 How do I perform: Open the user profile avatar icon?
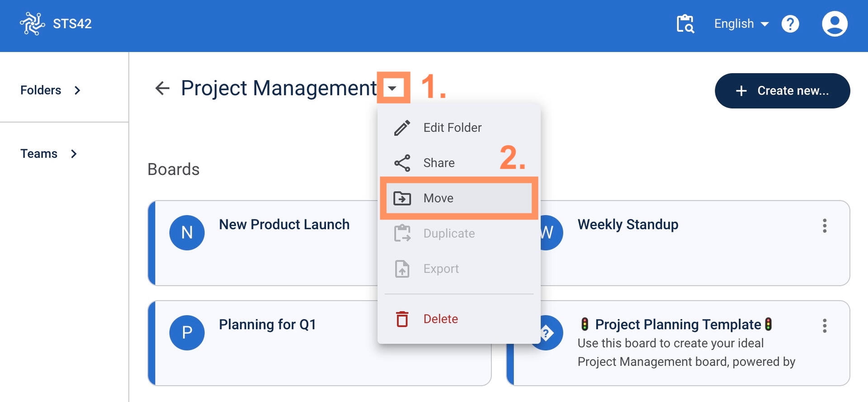pyautogui.click(x=834, y=24)
